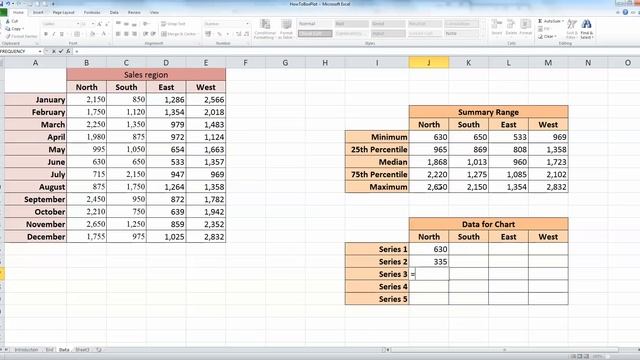The height and width of the screenshot is (360, 640).
Task: Middle align cell contents
Action: point(126,24)
